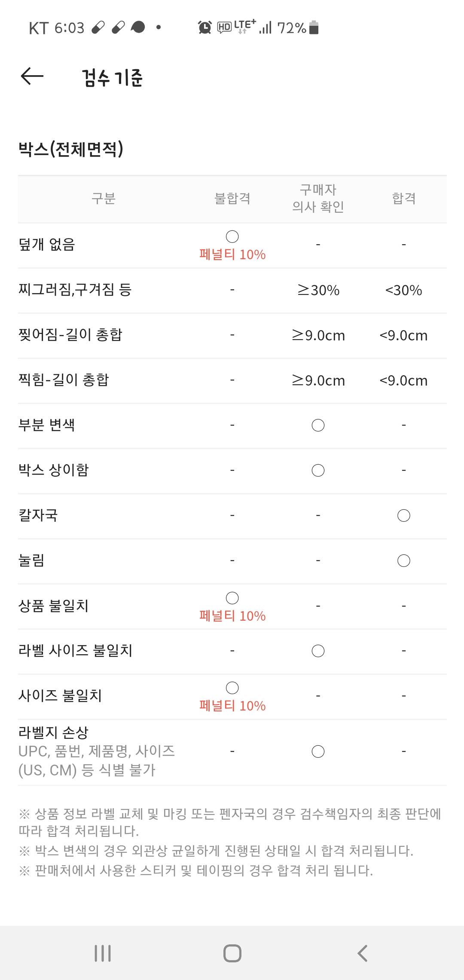Screen dimensions: 464x980
Task: Tap the 합격 column header
Action: 403,199
